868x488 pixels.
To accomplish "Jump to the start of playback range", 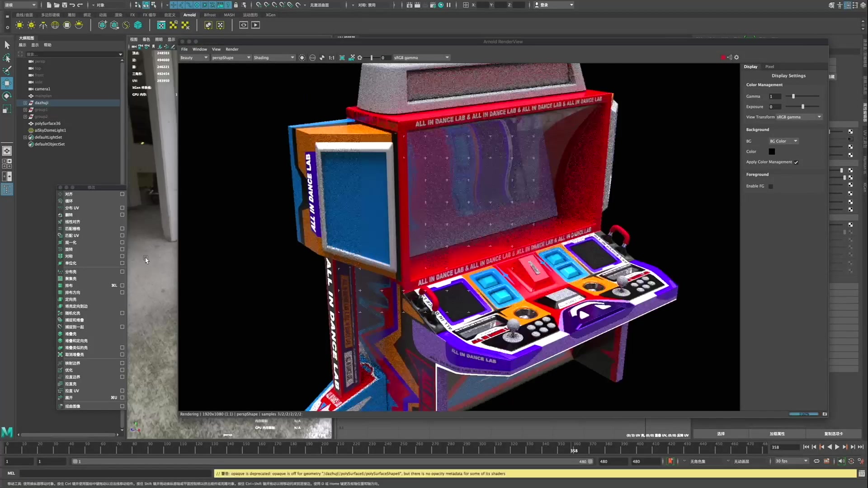I will (806, 447).
